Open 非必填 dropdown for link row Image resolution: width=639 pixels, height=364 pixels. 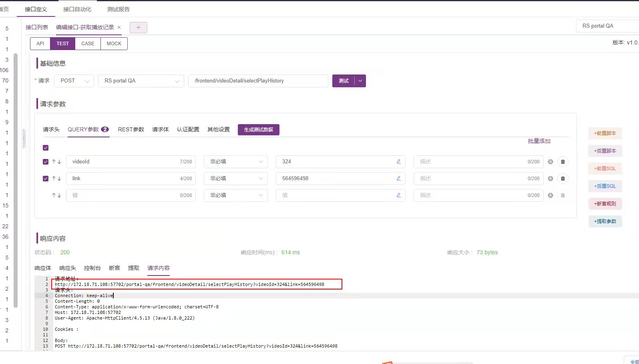tap(236, 179)
